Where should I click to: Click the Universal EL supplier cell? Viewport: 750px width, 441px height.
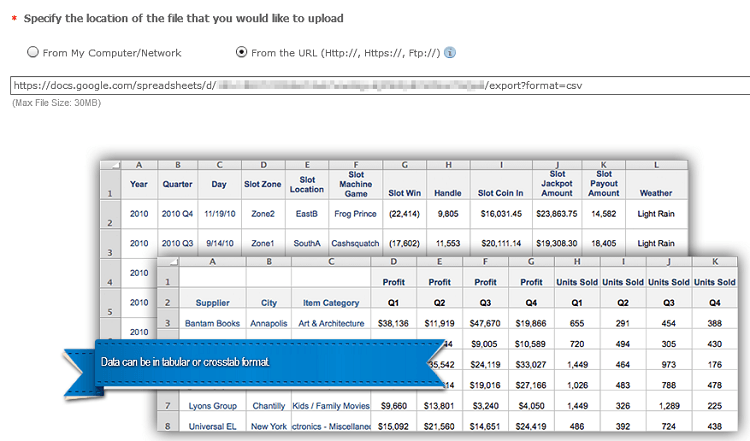click(x=212, y=427)
